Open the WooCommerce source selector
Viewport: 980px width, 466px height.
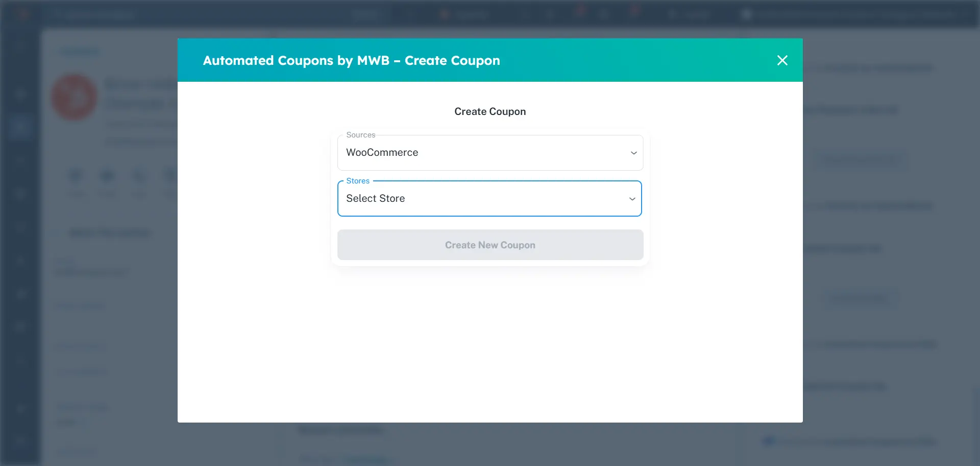point(490,153)
